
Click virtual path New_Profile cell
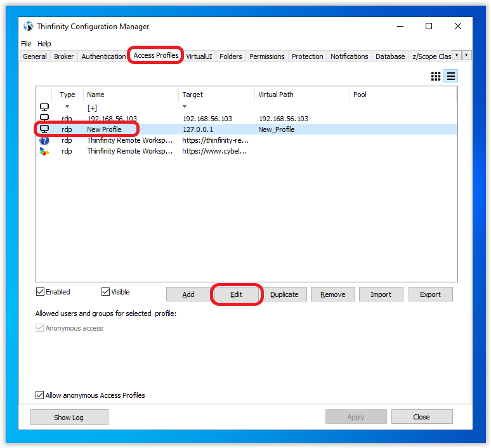click(x=277, y=129)
